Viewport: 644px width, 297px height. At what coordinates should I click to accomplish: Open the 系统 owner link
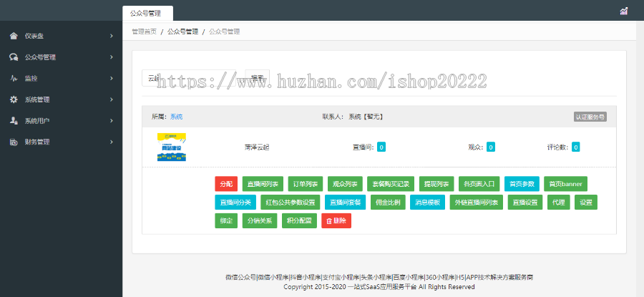(177, 117)
